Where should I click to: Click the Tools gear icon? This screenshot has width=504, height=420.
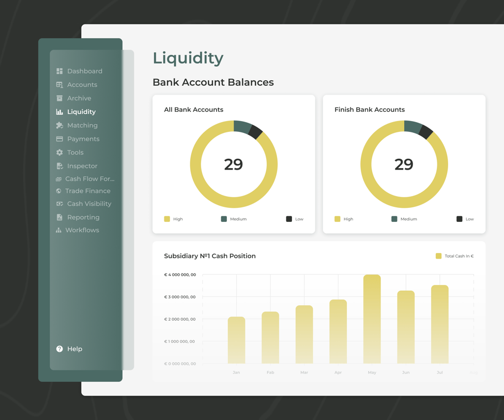point(59,152)
